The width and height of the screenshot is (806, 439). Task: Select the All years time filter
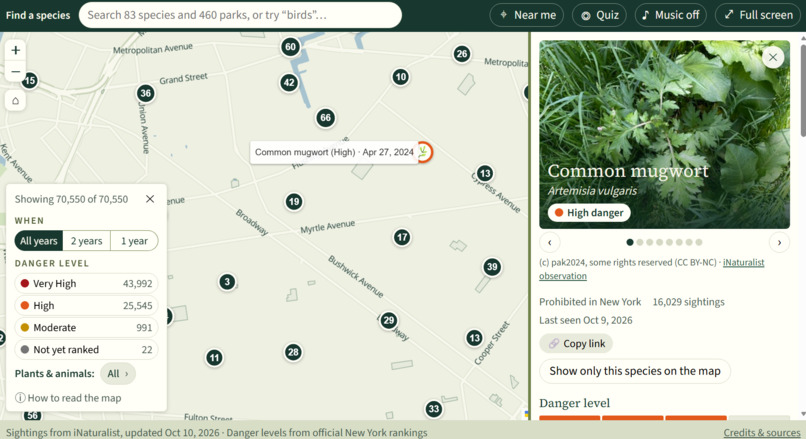39,241
